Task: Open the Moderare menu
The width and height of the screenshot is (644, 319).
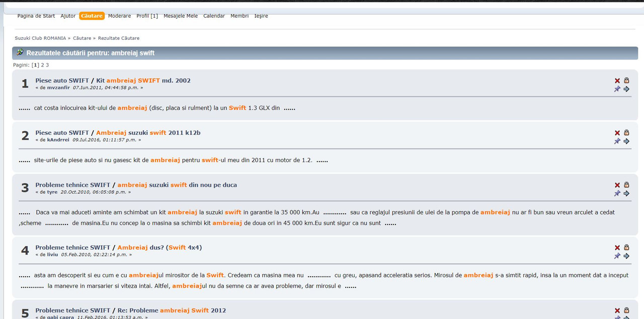Action: pyautogui.click(x=119, y=16)
